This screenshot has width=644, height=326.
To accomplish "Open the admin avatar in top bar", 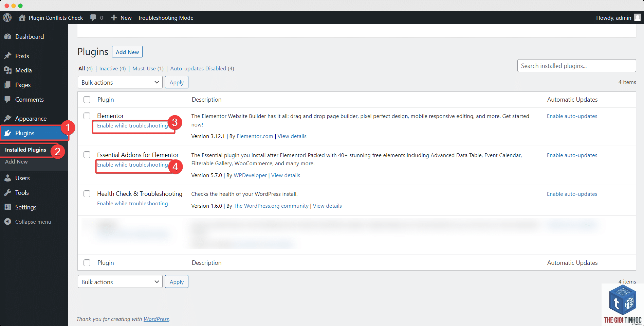I will click(638, 18).
